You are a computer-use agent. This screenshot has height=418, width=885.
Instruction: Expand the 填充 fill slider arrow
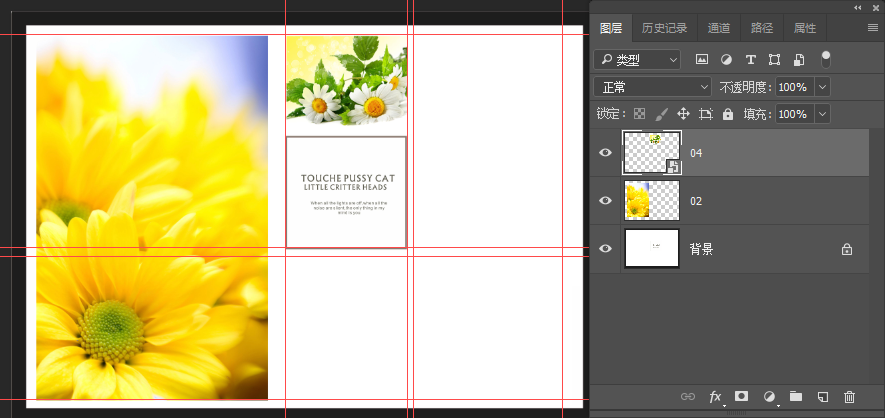point(822,114)
